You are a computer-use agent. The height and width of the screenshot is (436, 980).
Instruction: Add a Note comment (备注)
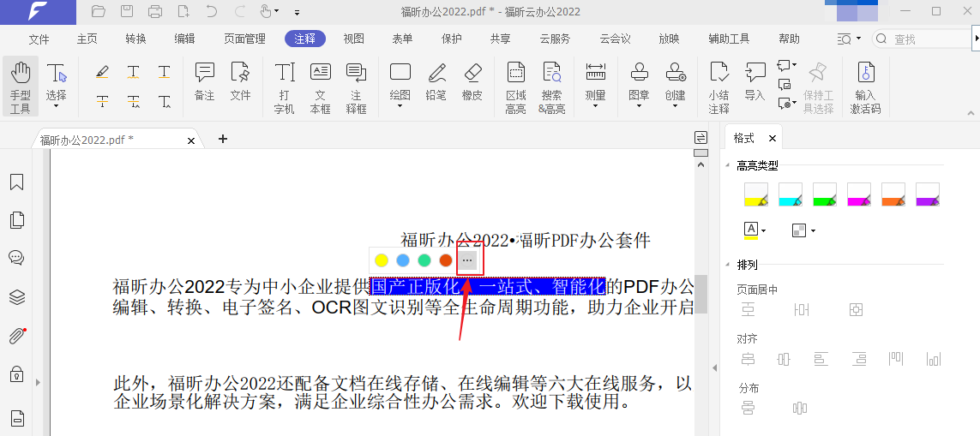coord(204,81)
